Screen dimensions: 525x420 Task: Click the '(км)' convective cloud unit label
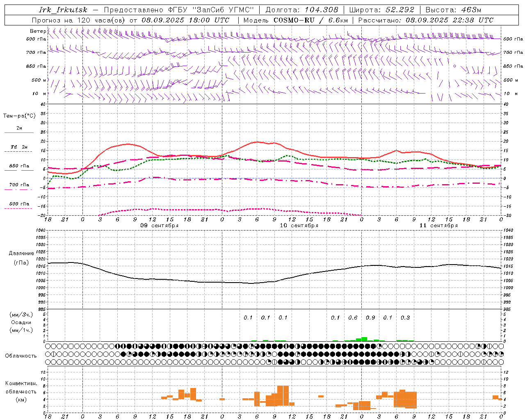21,399
